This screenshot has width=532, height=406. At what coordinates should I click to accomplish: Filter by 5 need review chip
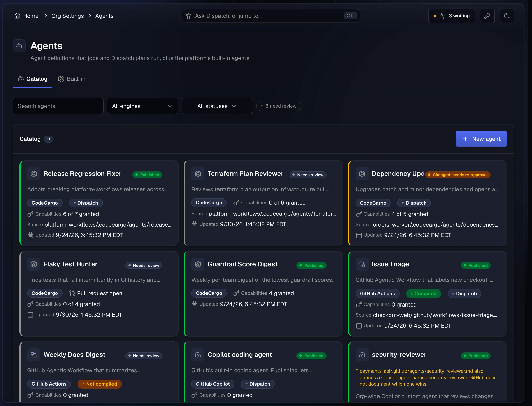278,106
